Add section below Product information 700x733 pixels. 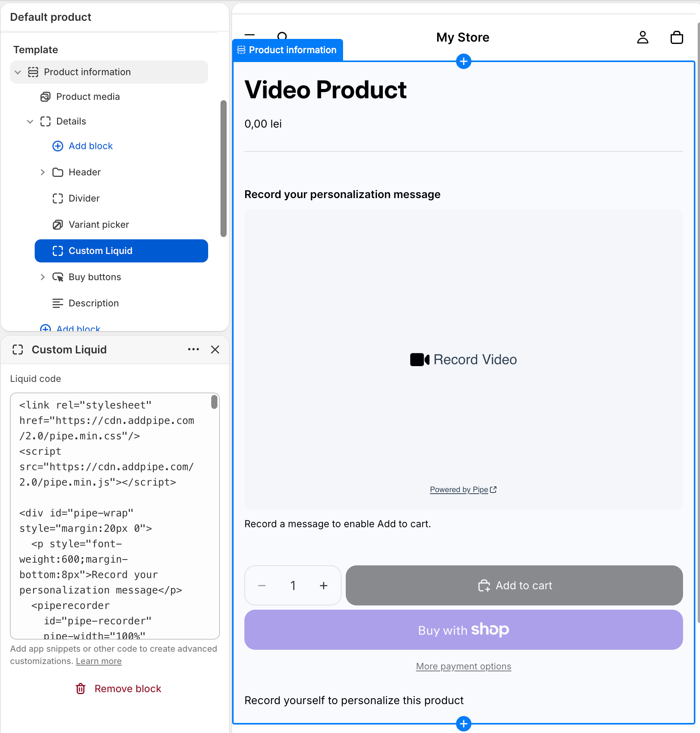pos(464,724)
